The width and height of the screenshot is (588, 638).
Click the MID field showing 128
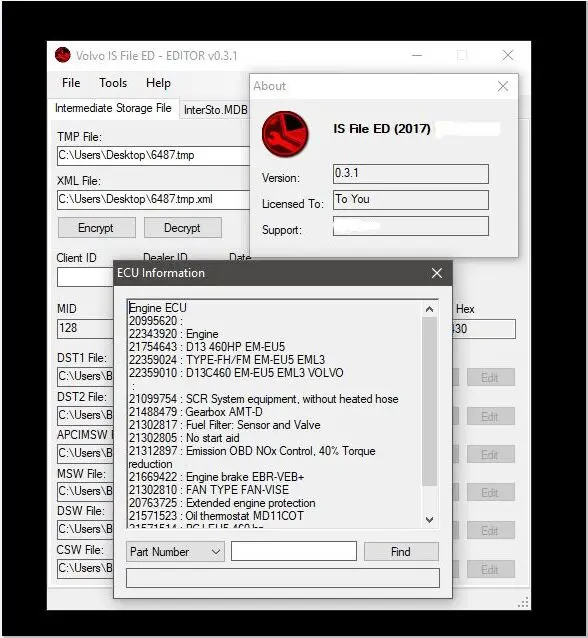[x=85, y=328]
